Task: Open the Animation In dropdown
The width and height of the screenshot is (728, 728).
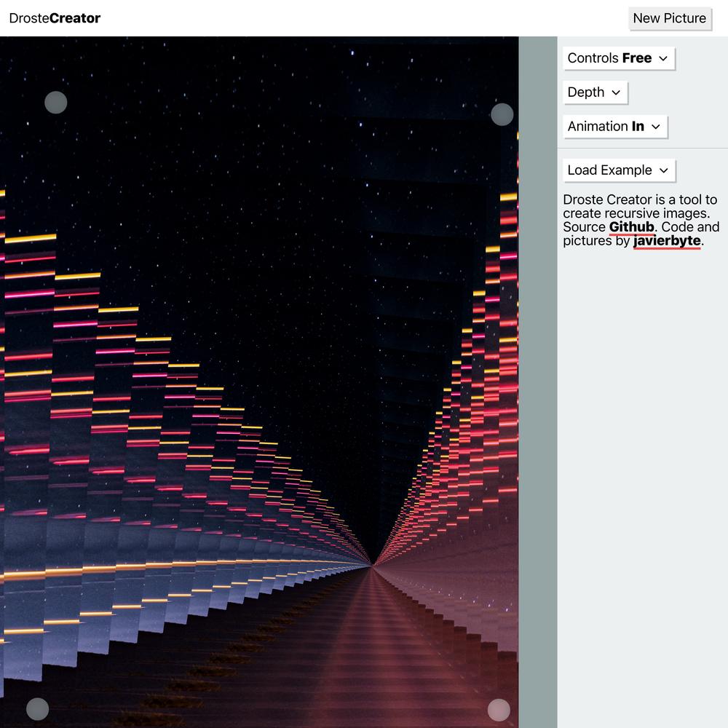Action: [x=614, y=127]
